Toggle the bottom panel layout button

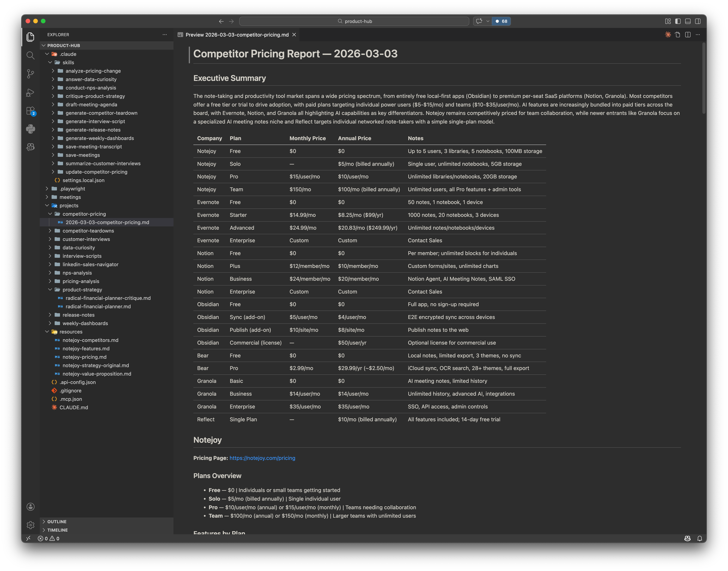tap(687, 21)
